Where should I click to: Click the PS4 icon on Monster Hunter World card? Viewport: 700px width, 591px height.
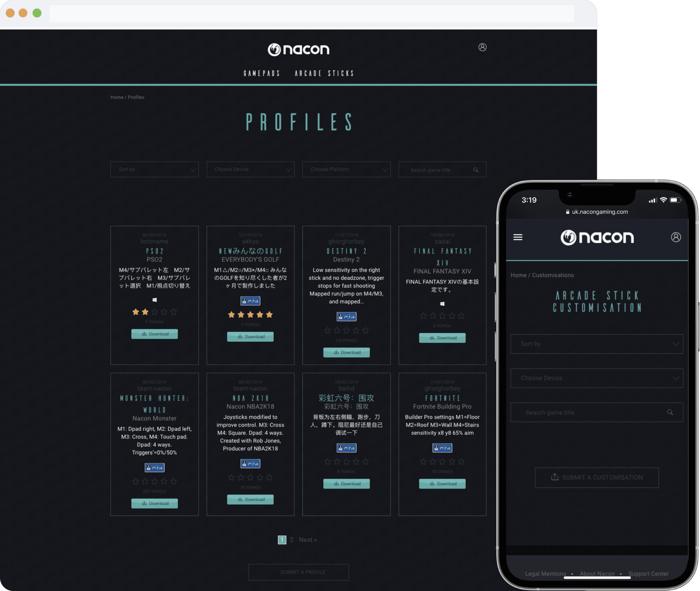click(x=154, y=467)
